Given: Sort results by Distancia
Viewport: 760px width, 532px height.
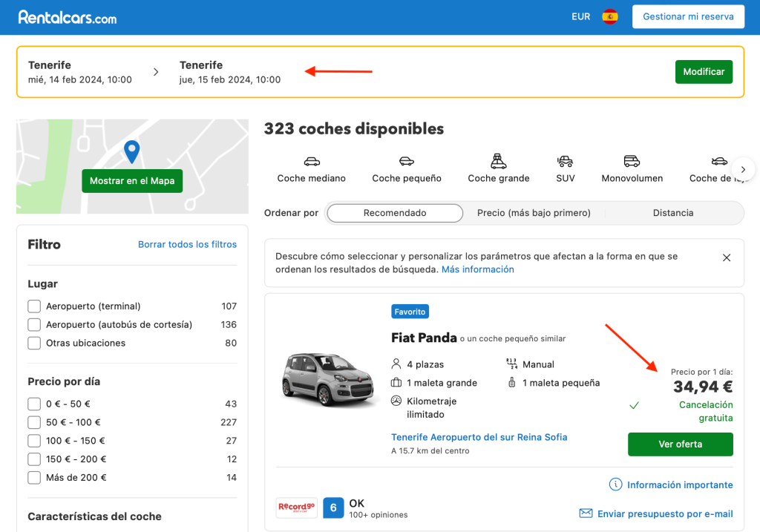Looking at the screenshot, I should click(672, 213).
